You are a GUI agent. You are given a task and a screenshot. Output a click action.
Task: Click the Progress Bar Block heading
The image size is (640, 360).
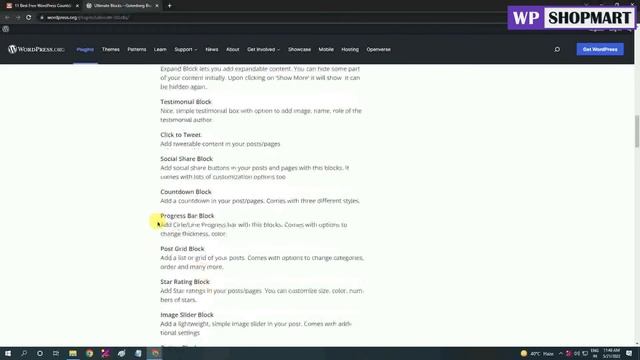click(x=187, y=216)
